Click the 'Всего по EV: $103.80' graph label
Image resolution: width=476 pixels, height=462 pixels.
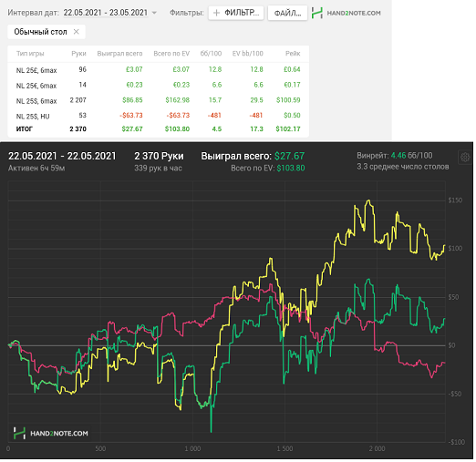[268, 168]
